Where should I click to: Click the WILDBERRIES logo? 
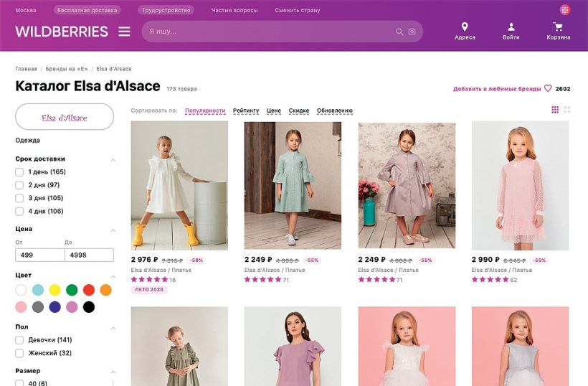[x=62, y=32]
